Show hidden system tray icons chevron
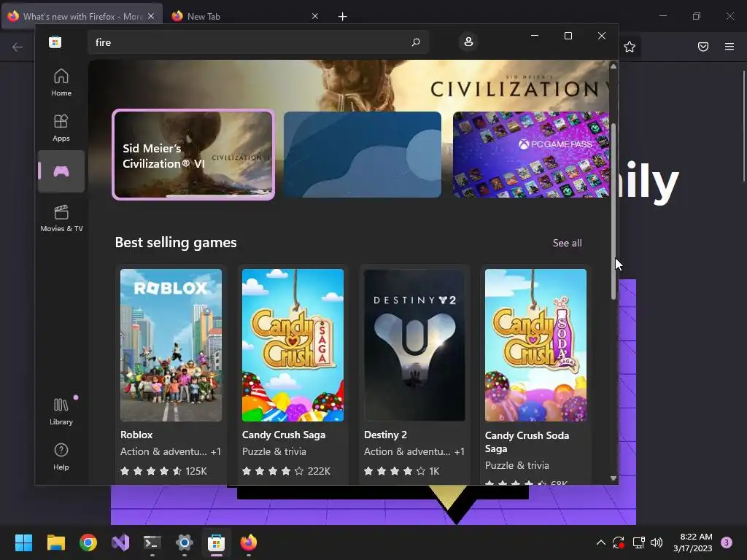 pyautogui.click(x=601, y=542)
